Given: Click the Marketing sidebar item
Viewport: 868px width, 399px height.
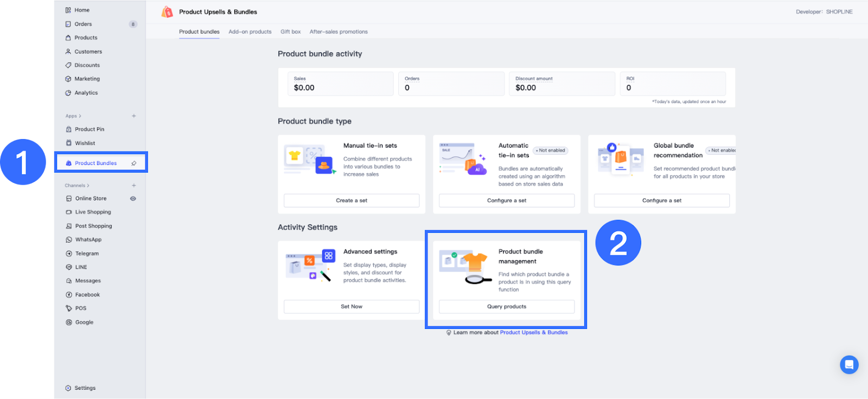Looking at the screenshot, I should coord(87,79).
